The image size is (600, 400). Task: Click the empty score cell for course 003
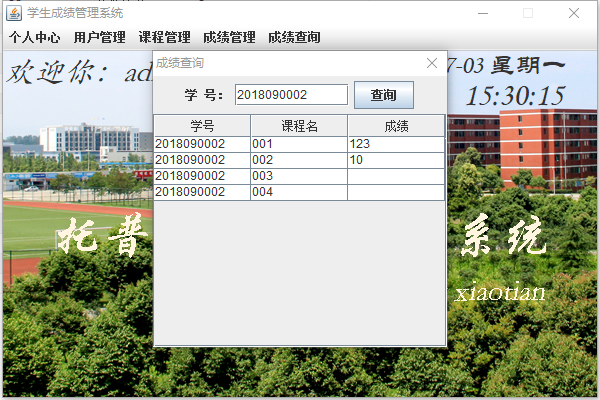pyautogui.click(x=396, y=176)
